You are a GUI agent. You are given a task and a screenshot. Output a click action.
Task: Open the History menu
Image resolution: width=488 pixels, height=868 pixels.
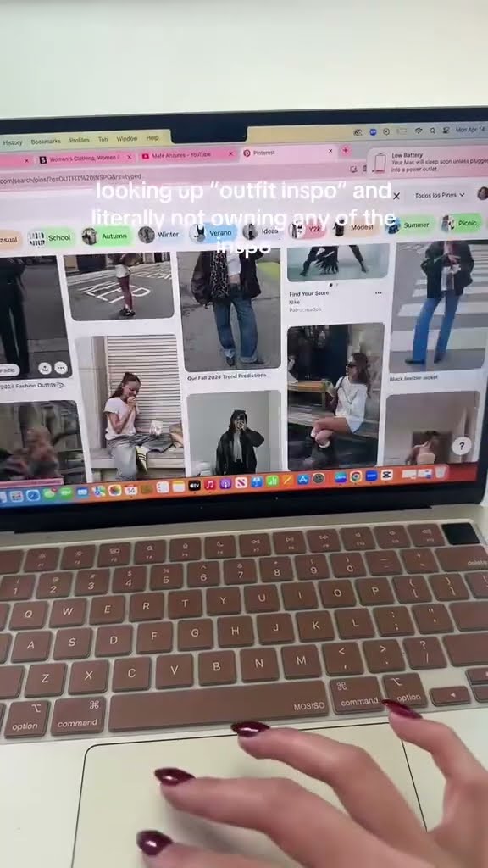coord(12,142)
